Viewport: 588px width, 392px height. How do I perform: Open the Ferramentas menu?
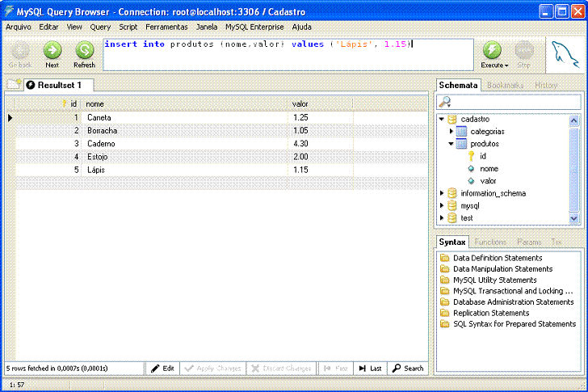pos(166,27)
